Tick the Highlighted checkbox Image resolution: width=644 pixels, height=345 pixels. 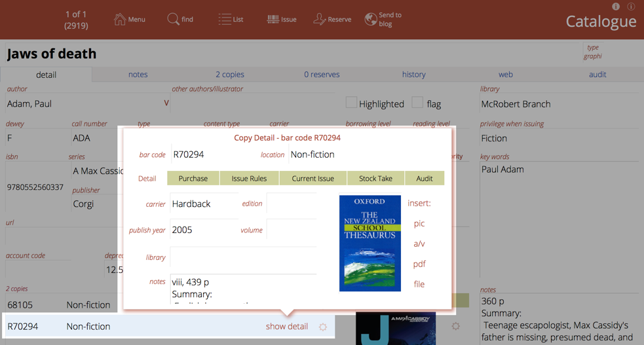click(x=351, y=103)
